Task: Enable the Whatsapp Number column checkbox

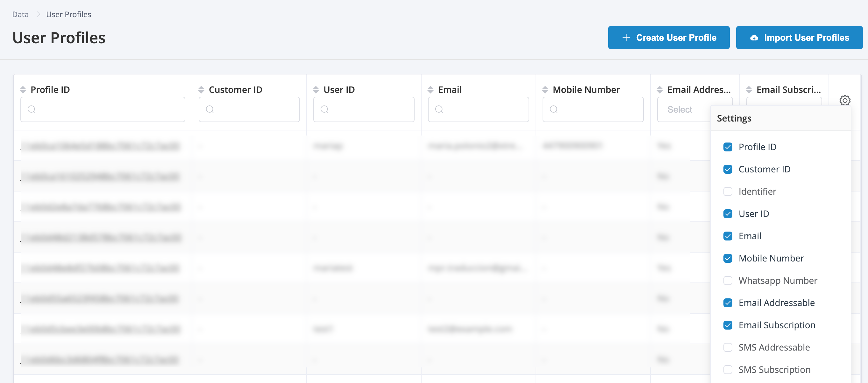Action: coord(728,281)
